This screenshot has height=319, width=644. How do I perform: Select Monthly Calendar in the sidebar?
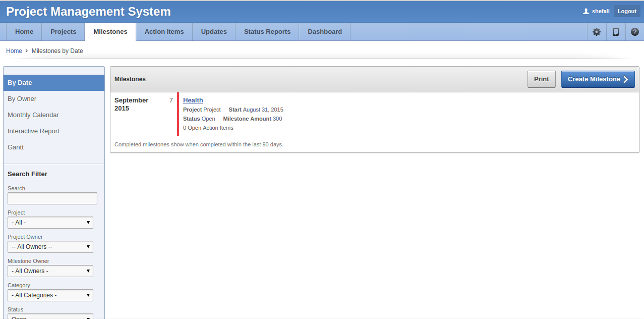coord(33,115)
